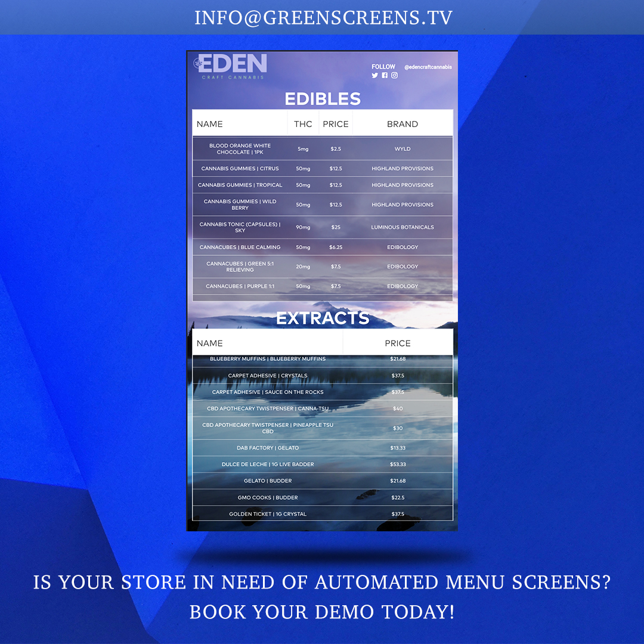Screen dimensions: 644x644
Task: Click the 5mg THC cell
Action: click(x=303, y=148)
